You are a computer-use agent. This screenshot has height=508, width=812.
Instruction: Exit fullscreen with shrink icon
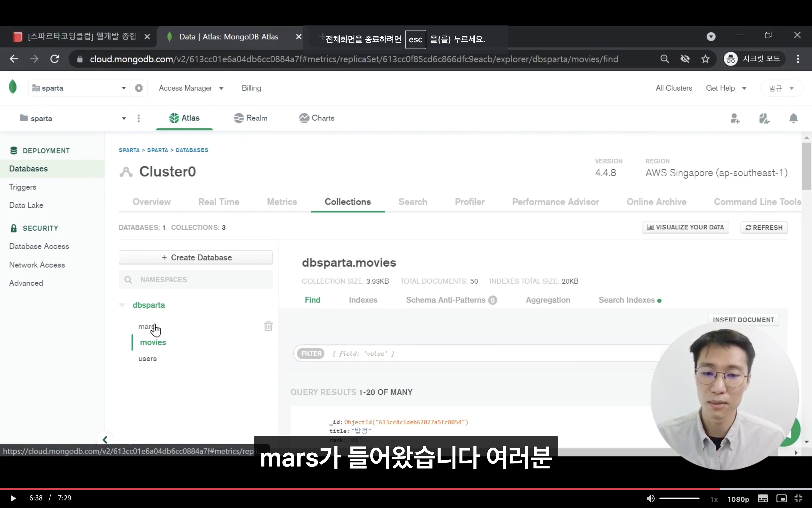(x=799, y=499)
